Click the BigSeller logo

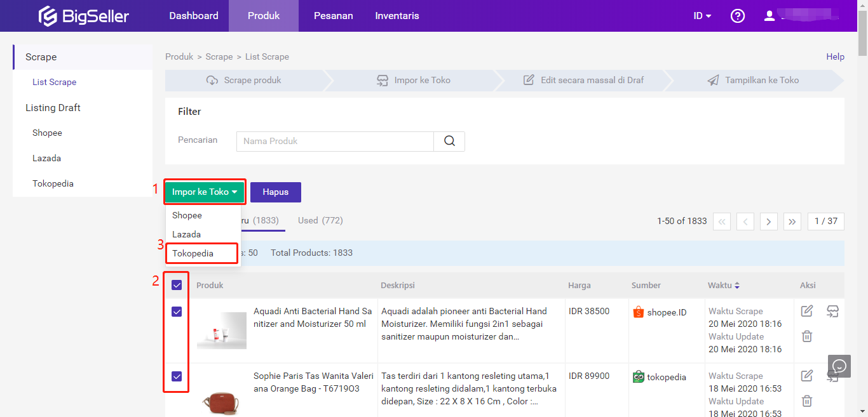coord(84,16)
